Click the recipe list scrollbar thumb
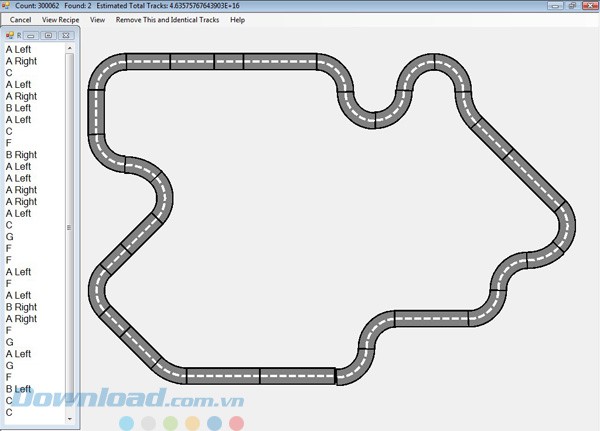 click(70, 228)
